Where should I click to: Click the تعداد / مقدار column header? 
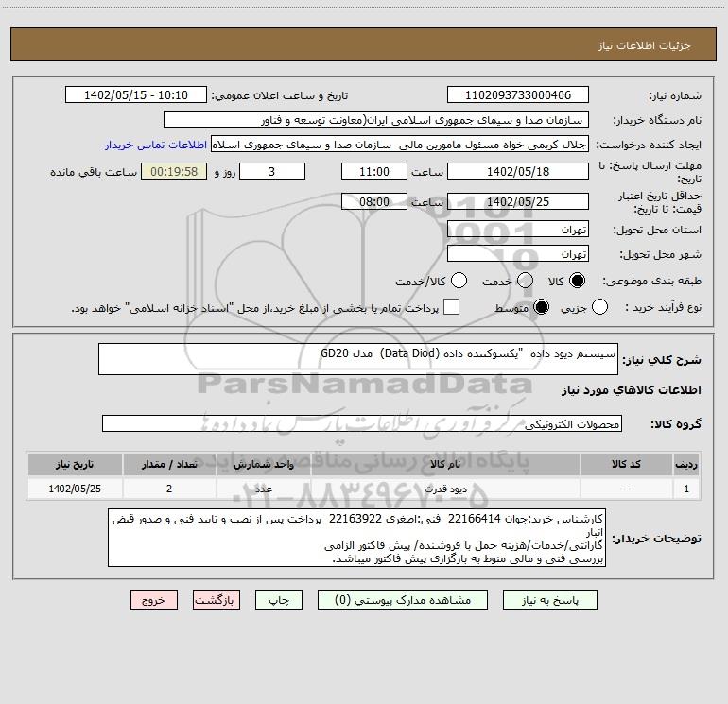(169, 464)
